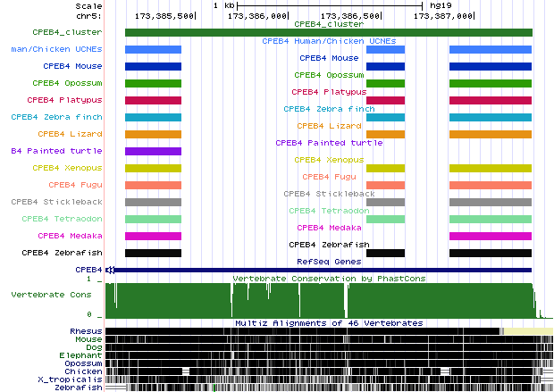The width and height of the screenshot is (554, 392).
Task: Click the middle crimson CPEB4 Platypus bar
Action: [x=385, y=100]
